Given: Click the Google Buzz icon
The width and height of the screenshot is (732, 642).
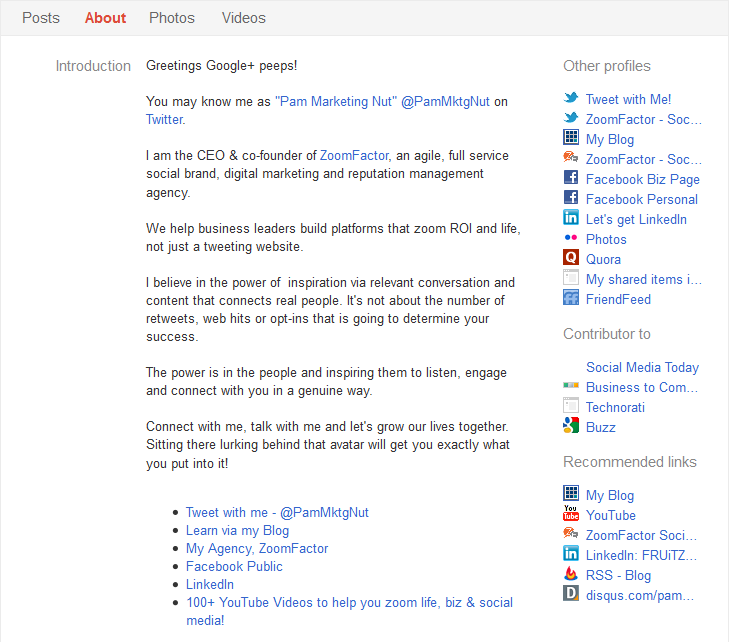Looking at the screenshot, I should pyautogui.click(x=571, y=427).
